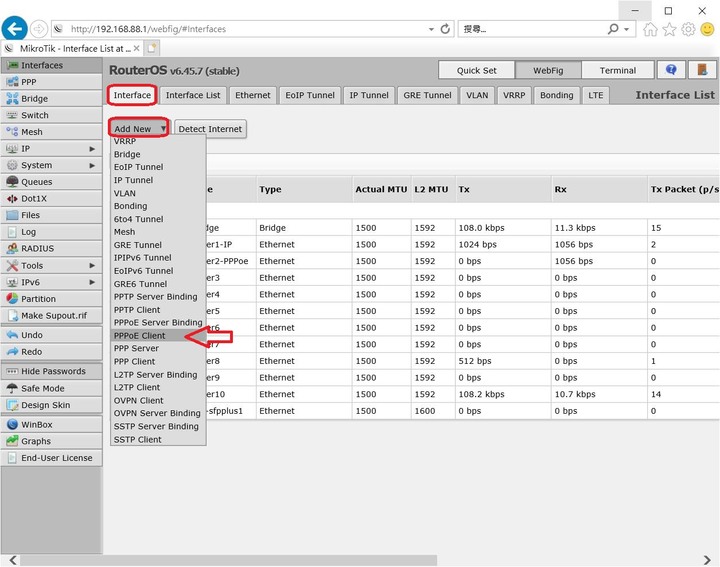Open the PPP sidebar item
The image size is (720, 567).
point(51,82)
